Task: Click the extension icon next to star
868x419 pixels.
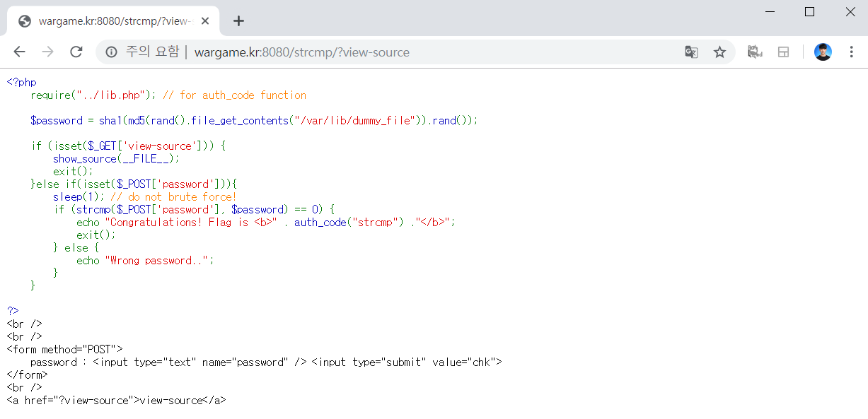Action: point(755,52)
